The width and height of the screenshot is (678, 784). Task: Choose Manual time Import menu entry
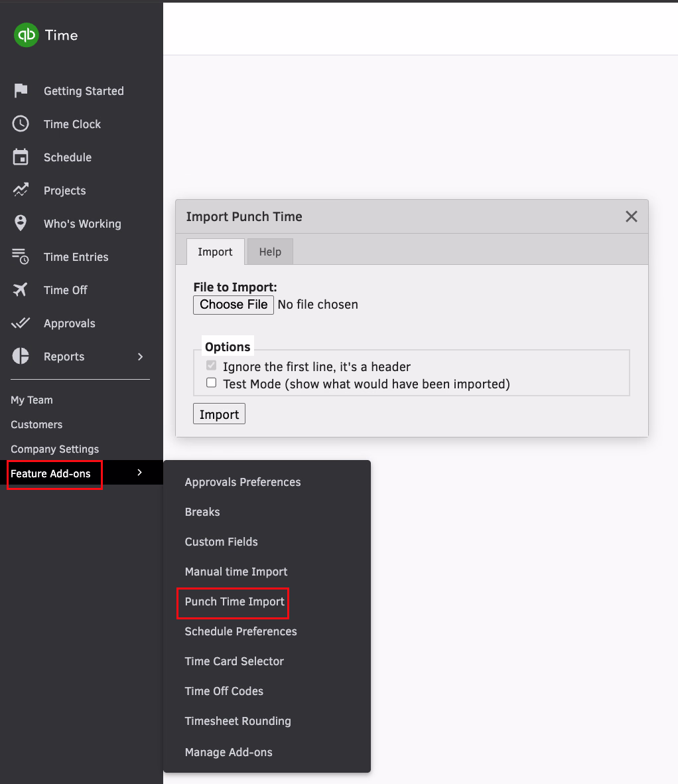236,572
